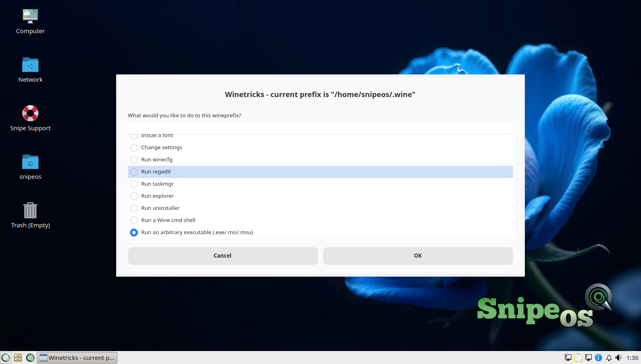Choose the Run winecfg radio button
The image size is (641, 364).
[x=134, y=160]
